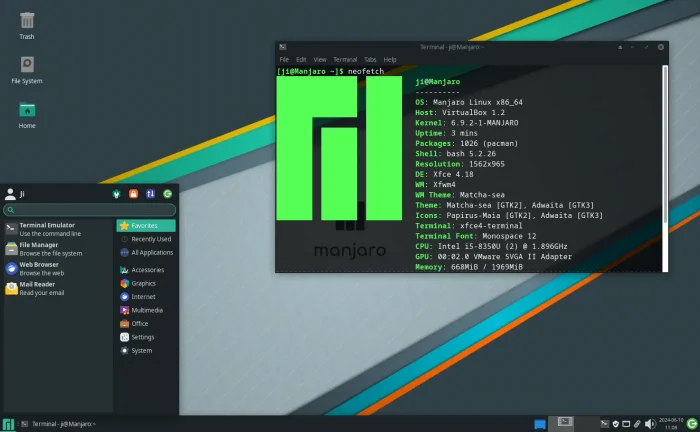Select the Favorites category
The height and width of the screenshot is (432, 700).
pos(145,226)
